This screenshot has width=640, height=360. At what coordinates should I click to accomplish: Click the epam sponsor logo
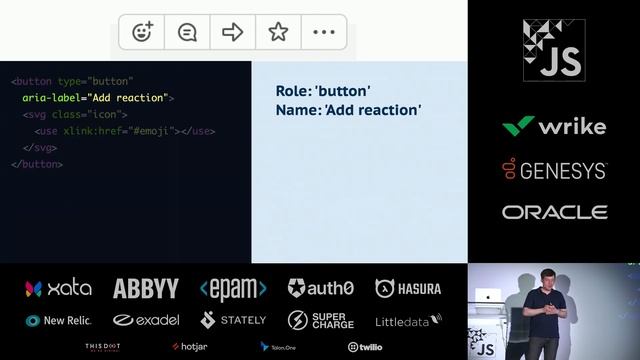point(233,289)
